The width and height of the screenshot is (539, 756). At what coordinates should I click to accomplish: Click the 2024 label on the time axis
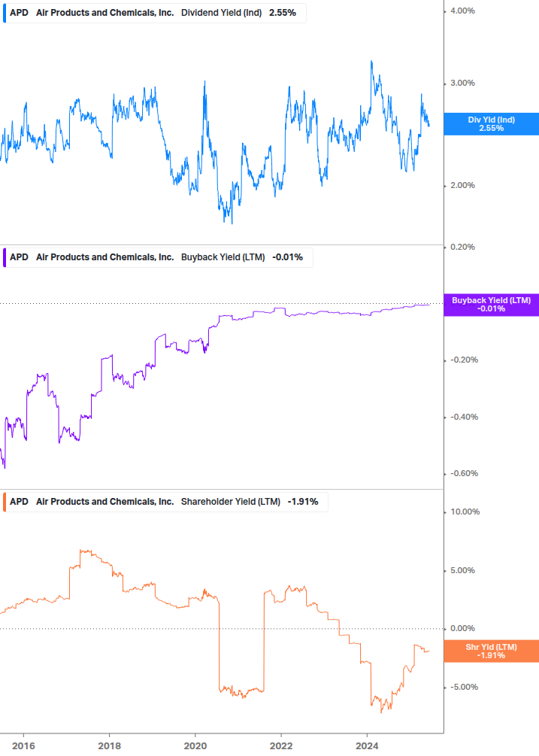coord(367,746)
